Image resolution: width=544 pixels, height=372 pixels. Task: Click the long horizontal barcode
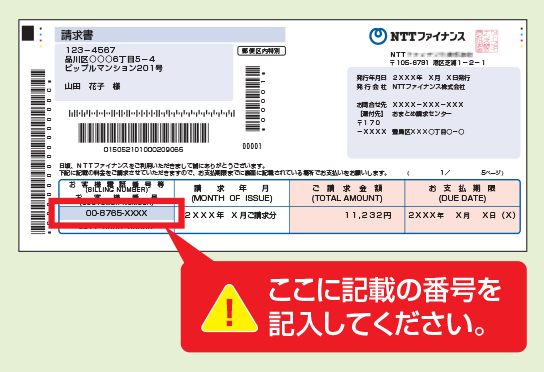click(143, 133)
